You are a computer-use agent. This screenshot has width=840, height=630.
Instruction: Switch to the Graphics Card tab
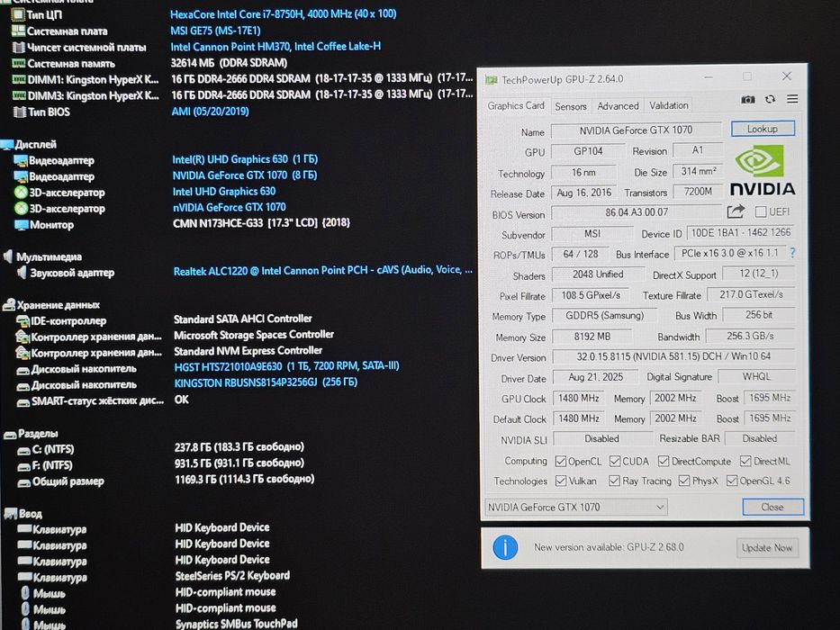515,105
